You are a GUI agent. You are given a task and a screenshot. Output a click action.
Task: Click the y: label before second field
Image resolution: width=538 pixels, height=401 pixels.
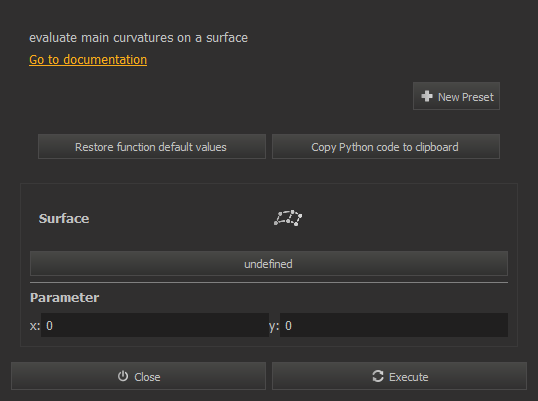tap(274, 326)
